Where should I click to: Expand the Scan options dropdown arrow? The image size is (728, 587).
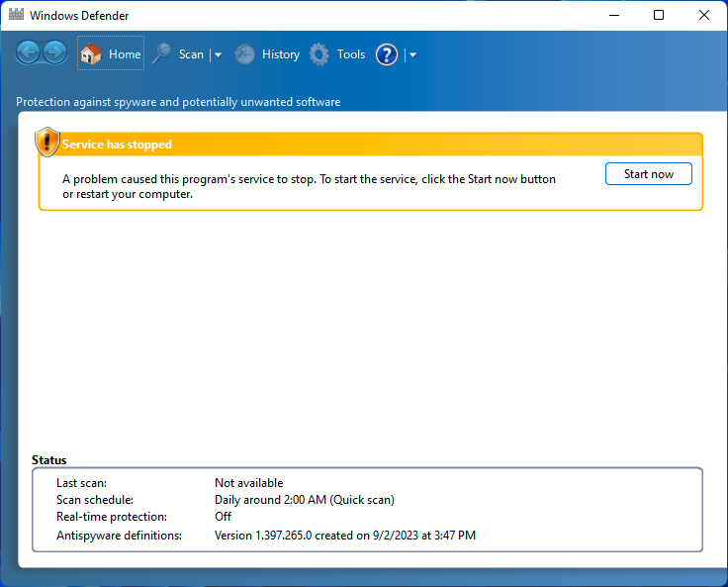(x=218, y=54)
